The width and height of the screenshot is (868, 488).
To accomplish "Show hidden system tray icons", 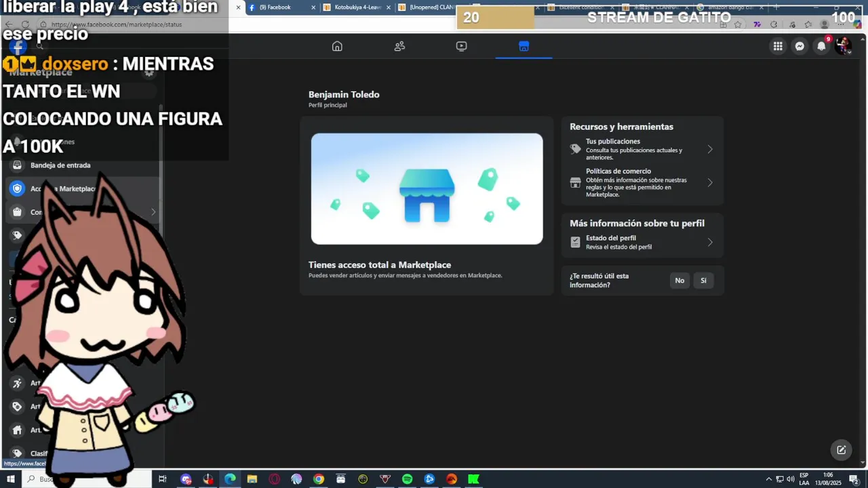I will click(x=768, y=479).
